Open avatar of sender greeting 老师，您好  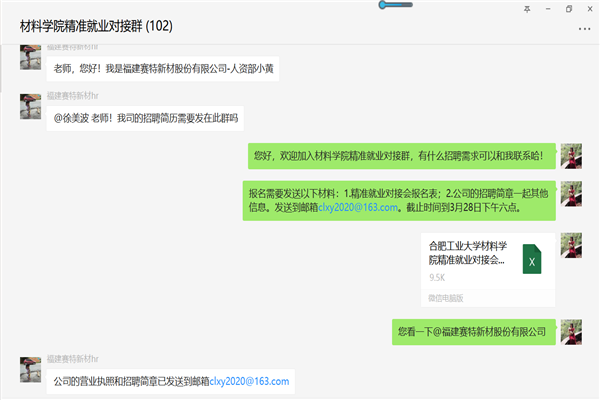[30, 58]
